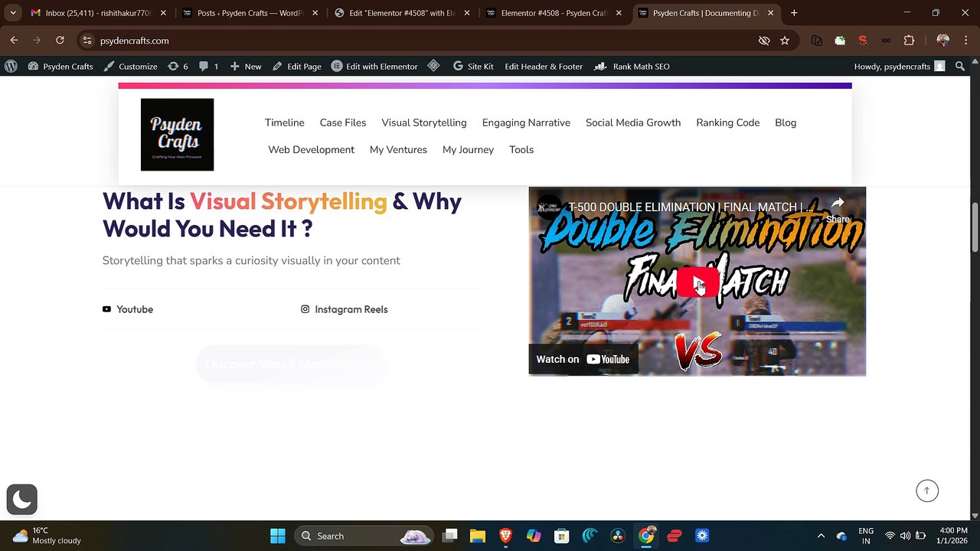Click the taskbar Search box
980x551 pixels.
[x=364, y=536]
